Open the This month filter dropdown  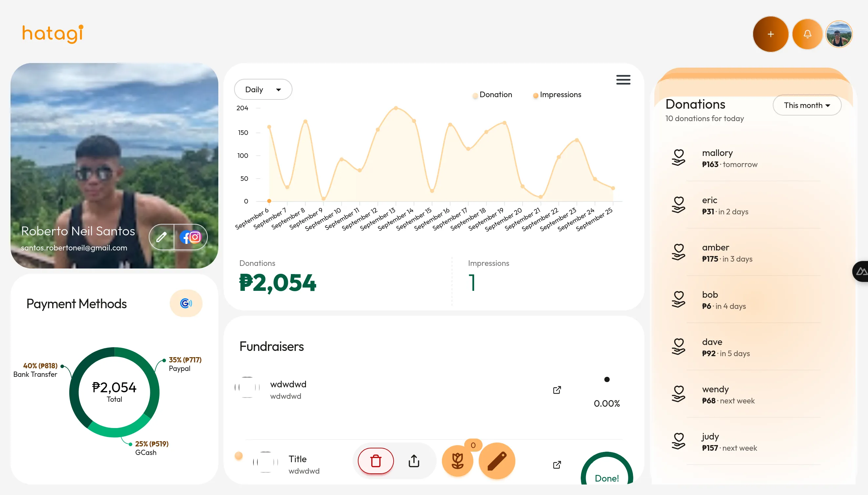tap(807, 105)
